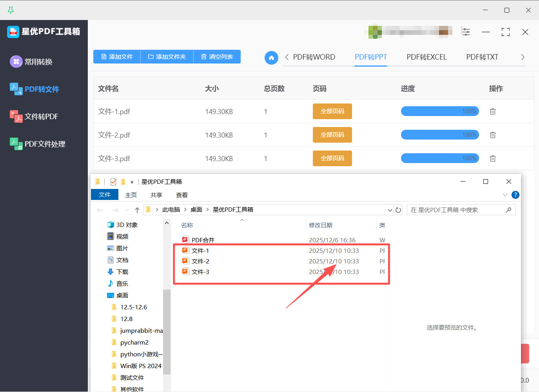Select the 文件-1 presentation file

coord(196,250)
